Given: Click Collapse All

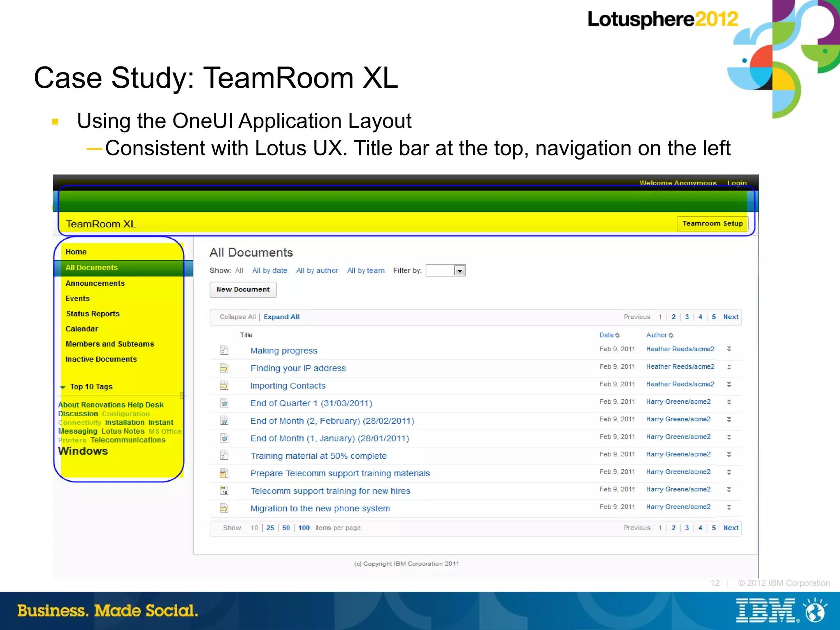Looking at the screenshot, I should coord(237,317).
